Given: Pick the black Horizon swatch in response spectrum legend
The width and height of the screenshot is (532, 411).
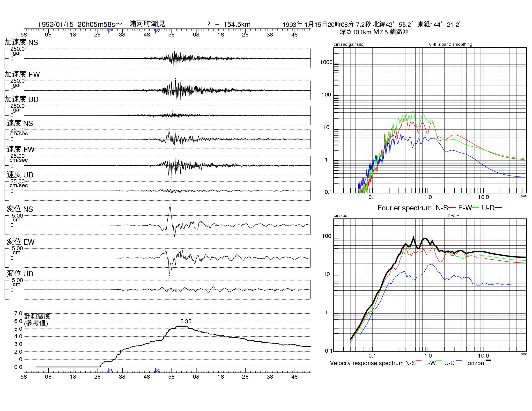Looking at the screenshot, I should pyautogui.click(x=488, y=360).
